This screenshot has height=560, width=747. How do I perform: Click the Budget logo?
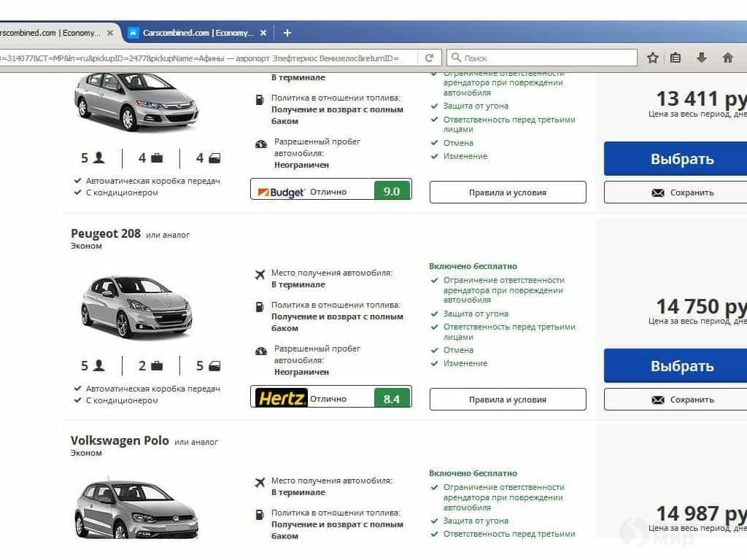[281, 192]
